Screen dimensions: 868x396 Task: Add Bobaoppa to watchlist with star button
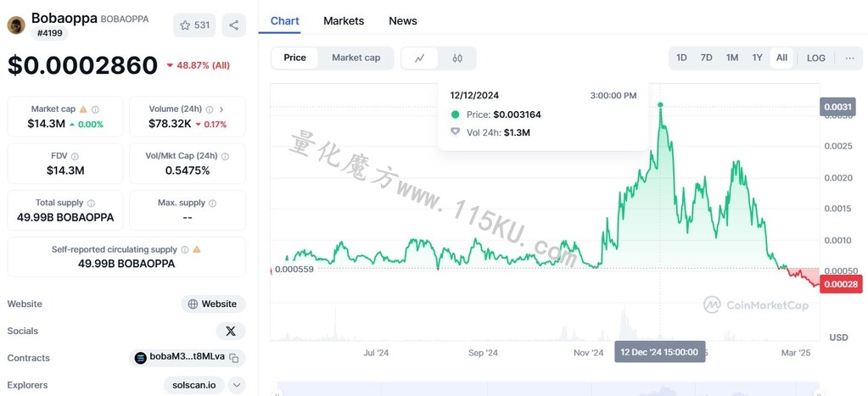tap(194, 25)
